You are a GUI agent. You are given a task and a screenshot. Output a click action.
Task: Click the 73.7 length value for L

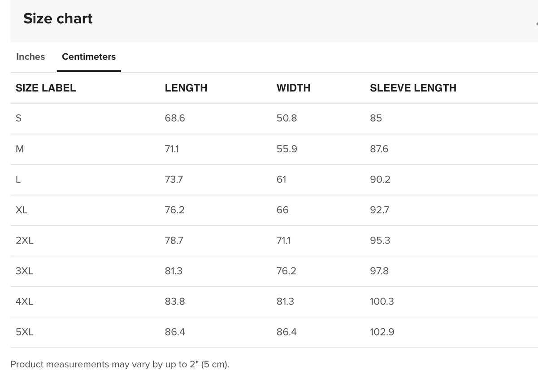[174, 179]
